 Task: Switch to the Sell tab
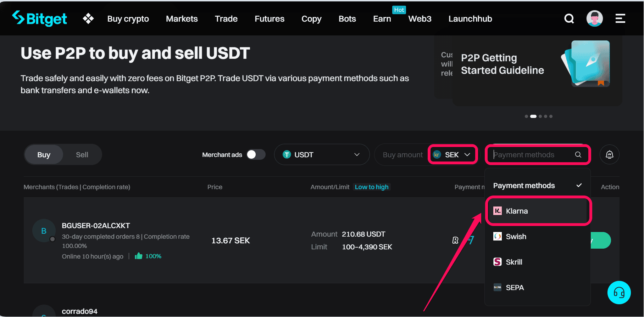(82, 155)
